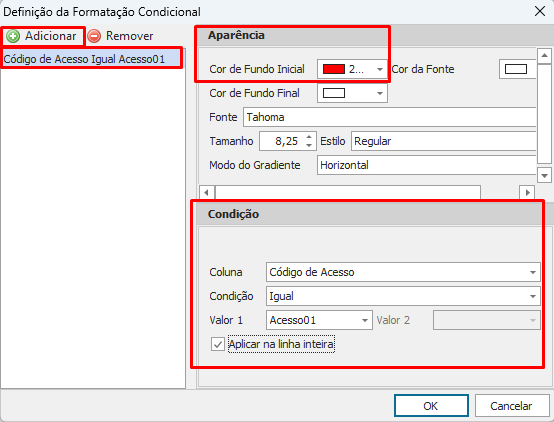Click the green Adicionar plus icon

coord(13,36)
